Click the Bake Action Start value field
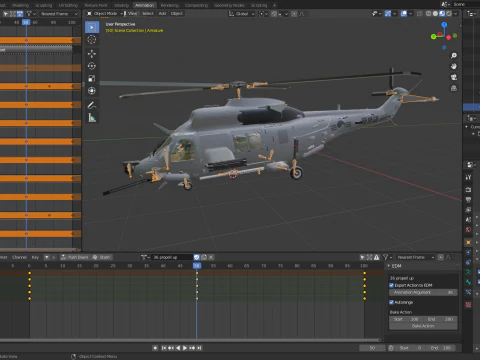 (x=406, y=319)
